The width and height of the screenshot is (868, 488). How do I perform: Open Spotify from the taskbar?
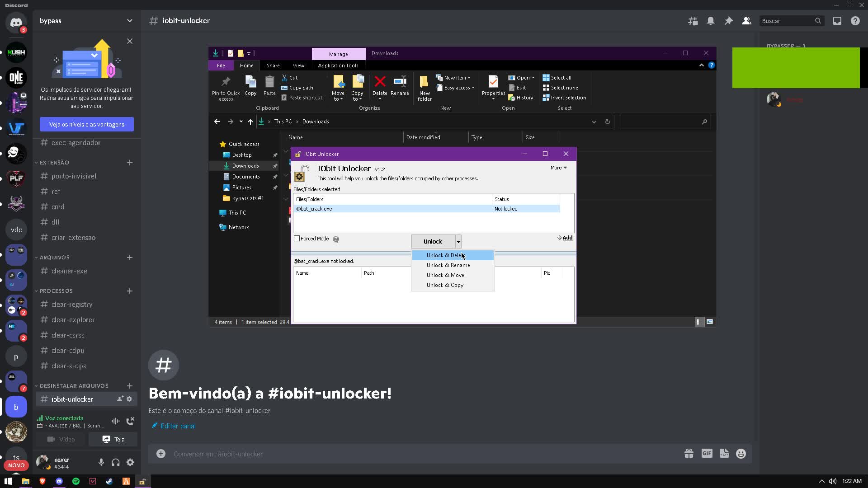(76, 481)
